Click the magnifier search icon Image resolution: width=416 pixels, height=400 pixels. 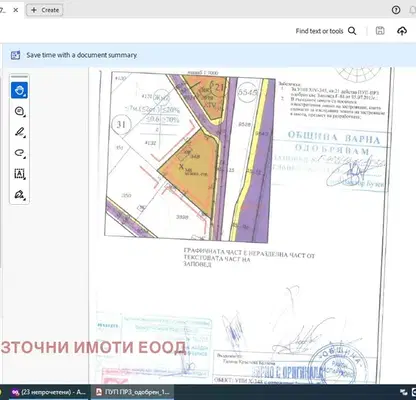tap(352, 31)
